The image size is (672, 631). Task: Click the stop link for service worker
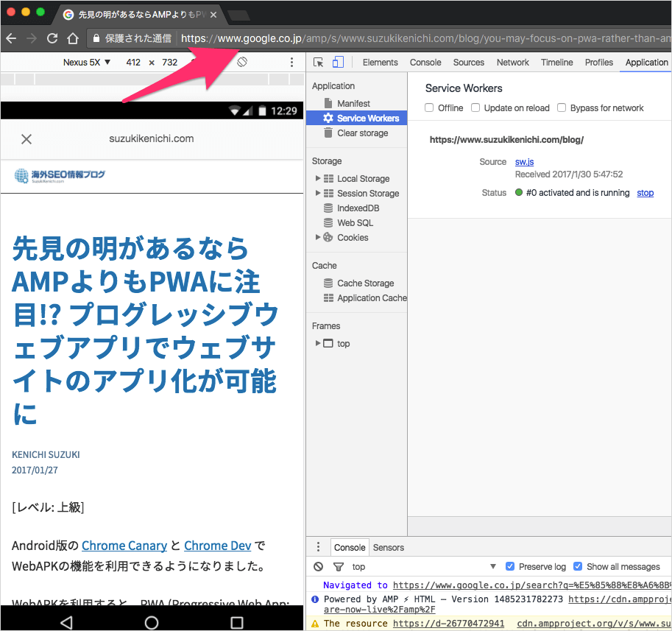[645, 192]
